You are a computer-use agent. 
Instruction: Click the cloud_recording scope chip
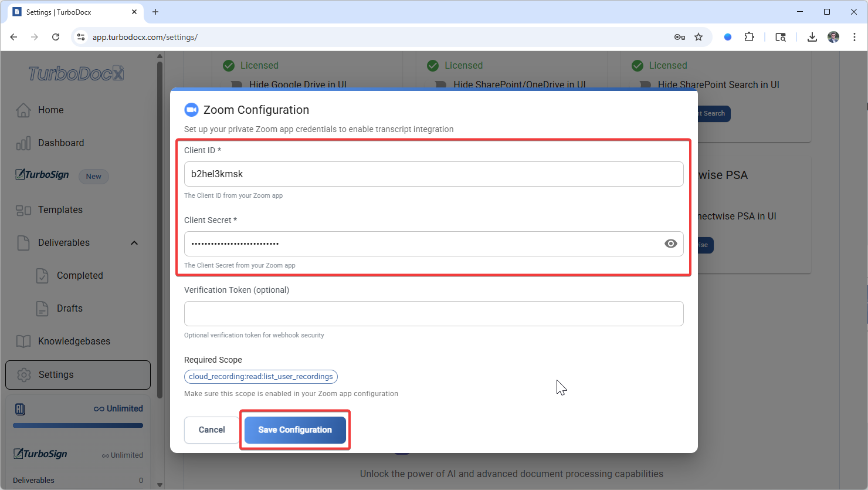(261, 377)
